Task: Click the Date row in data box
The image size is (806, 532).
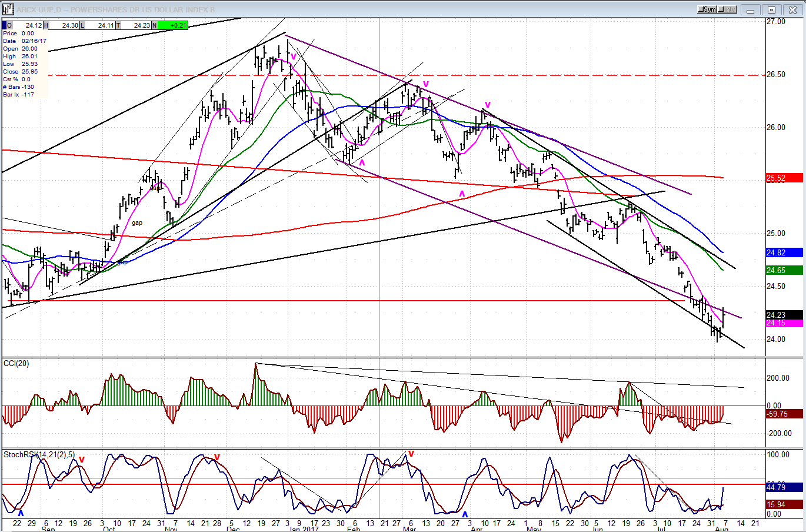Action: coord(24,41)
